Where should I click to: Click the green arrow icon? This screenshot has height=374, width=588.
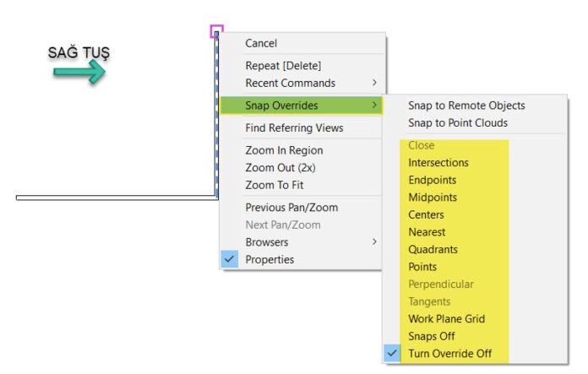[79, 71]
